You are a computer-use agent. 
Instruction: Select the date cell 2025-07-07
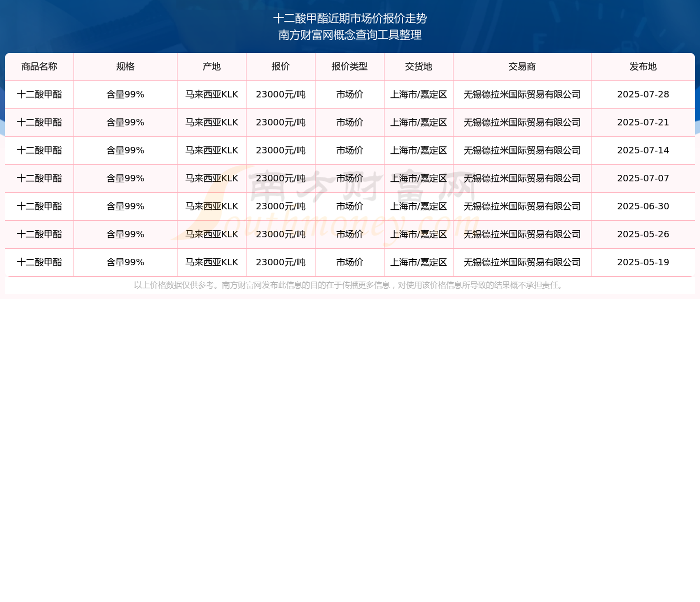pos(643,178)
